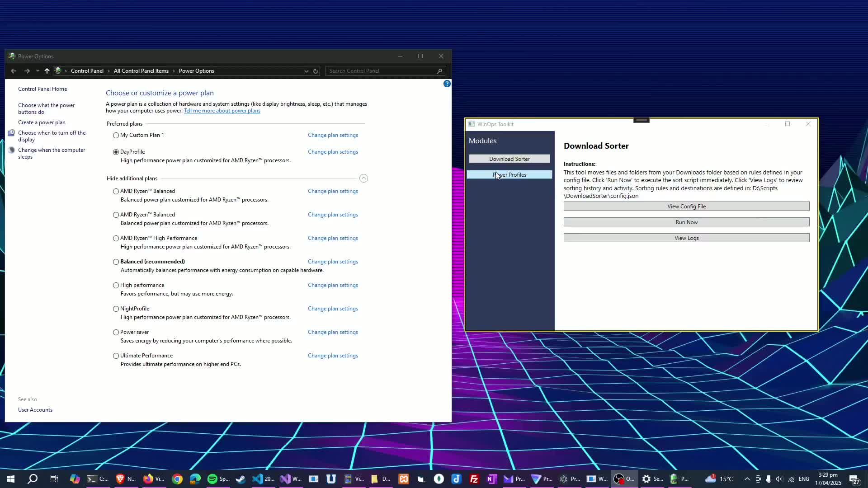Image resolution: width=868 pixels, height=488 pixels.
Task: Select the Ultimate Performance power plan
Action: tap(116, 356)
